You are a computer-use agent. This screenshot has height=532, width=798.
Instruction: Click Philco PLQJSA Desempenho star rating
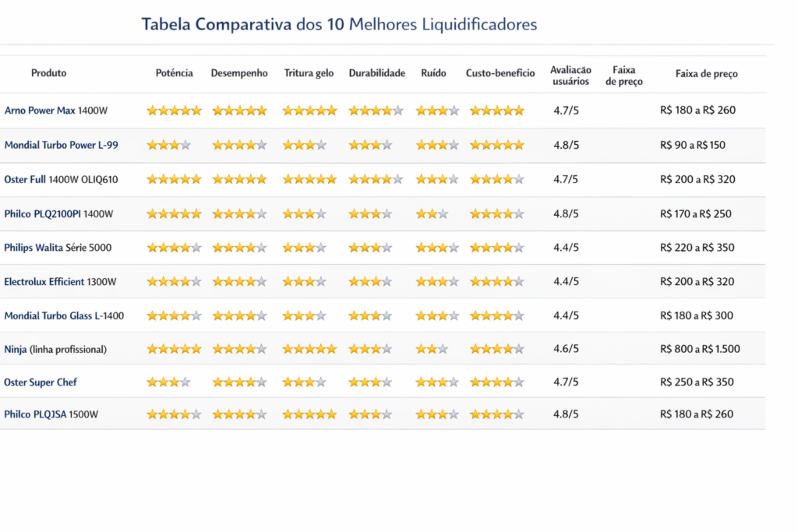(239, 414)
